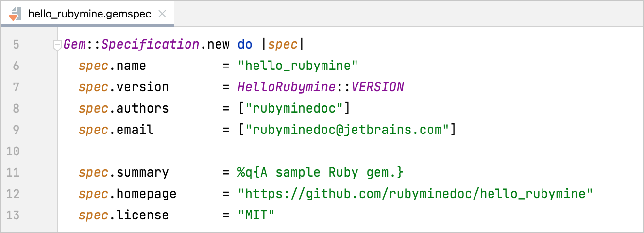Screen dimensions: 644x233
Task: Click the gemspec file icon in the tab
Action: pos(15,13)
